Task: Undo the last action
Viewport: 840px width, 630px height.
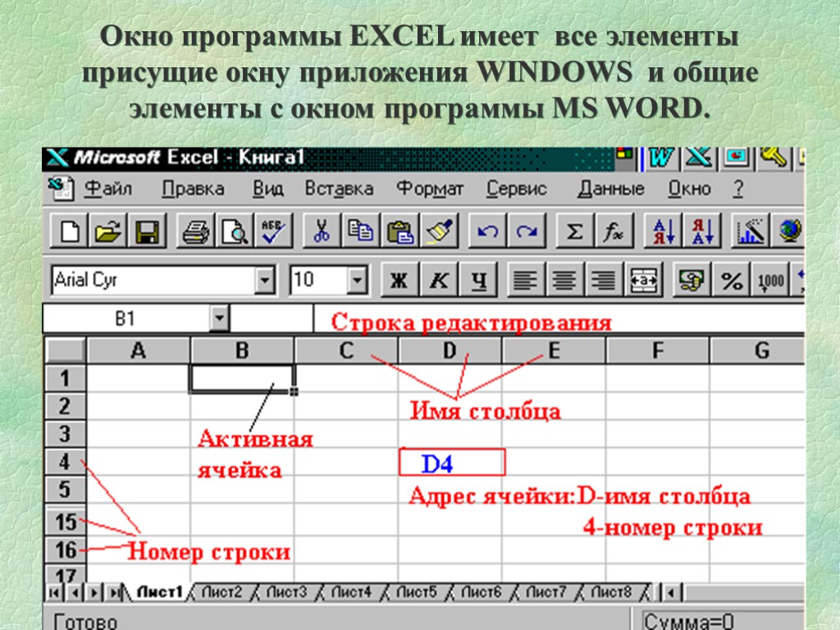Action: 487,231
